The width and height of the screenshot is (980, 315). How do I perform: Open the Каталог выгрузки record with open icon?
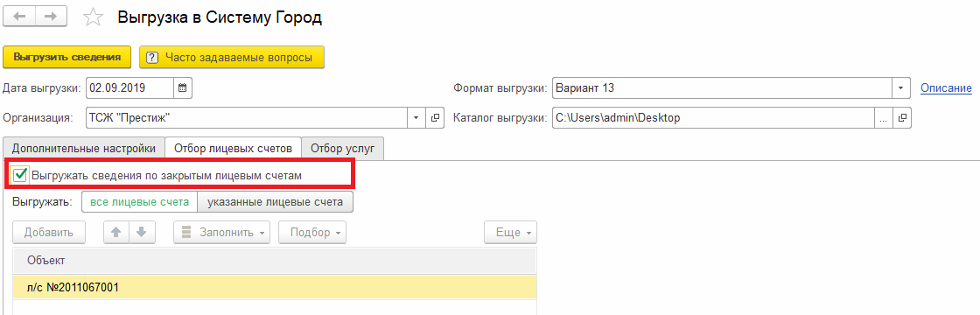[902, 117]
